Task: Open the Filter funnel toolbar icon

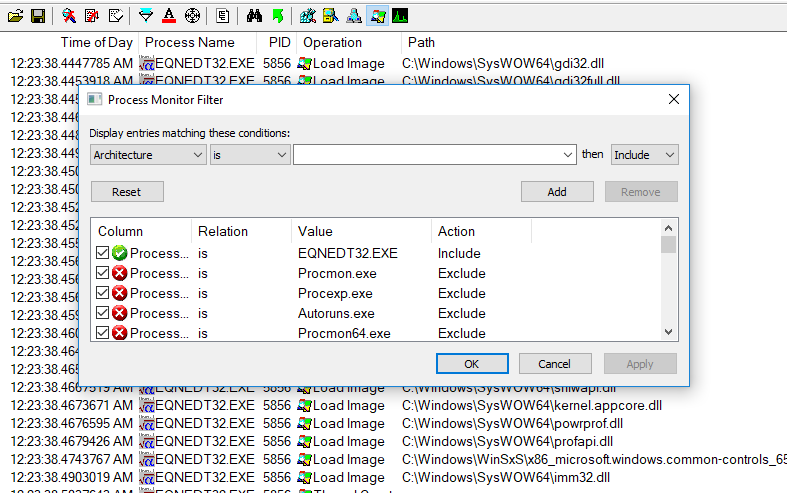Action: click(x=146, y=16)
